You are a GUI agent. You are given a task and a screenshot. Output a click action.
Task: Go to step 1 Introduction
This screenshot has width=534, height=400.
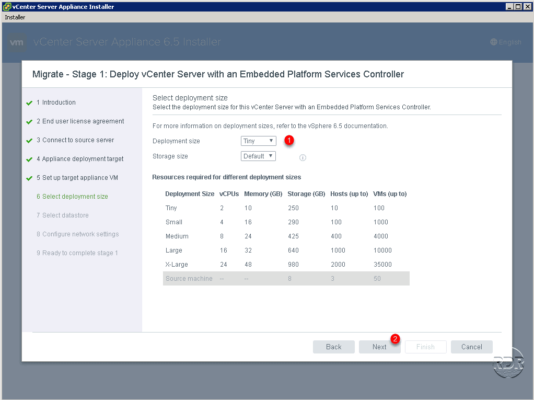[x=56, y=102]
